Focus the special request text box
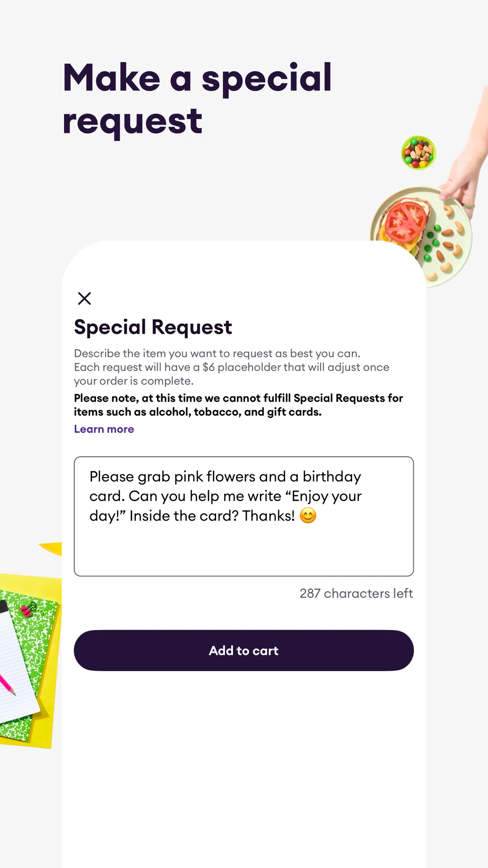This screenshot has width=488, height=868. tap(244, 516)
